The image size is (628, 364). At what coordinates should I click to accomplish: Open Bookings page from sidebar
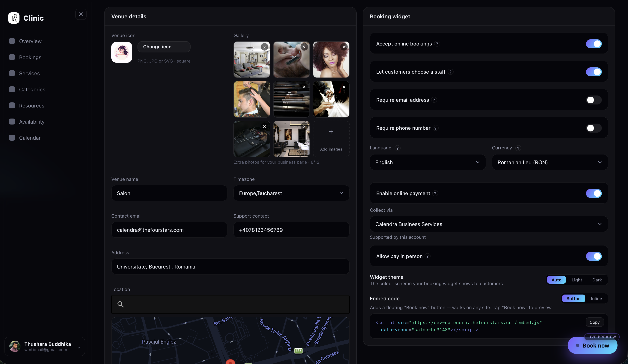pyautogui.click(x=30, y=57)
